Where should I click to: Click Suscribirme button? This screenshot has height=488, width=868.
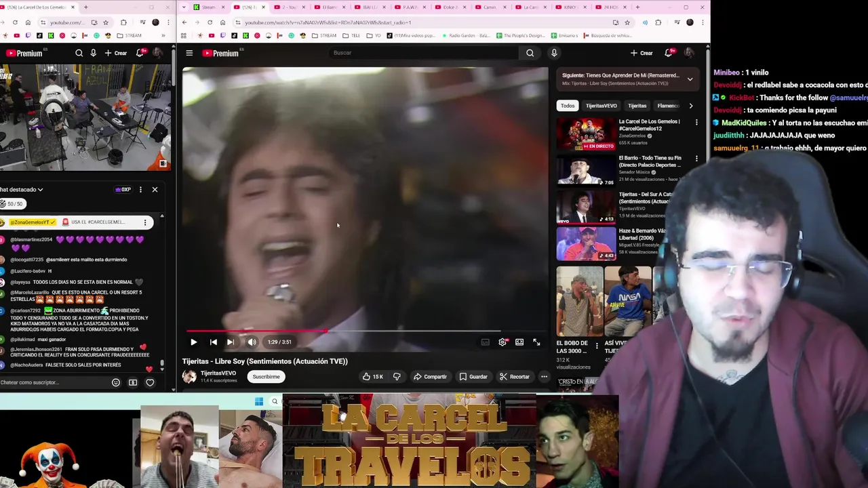coord(266,377)
